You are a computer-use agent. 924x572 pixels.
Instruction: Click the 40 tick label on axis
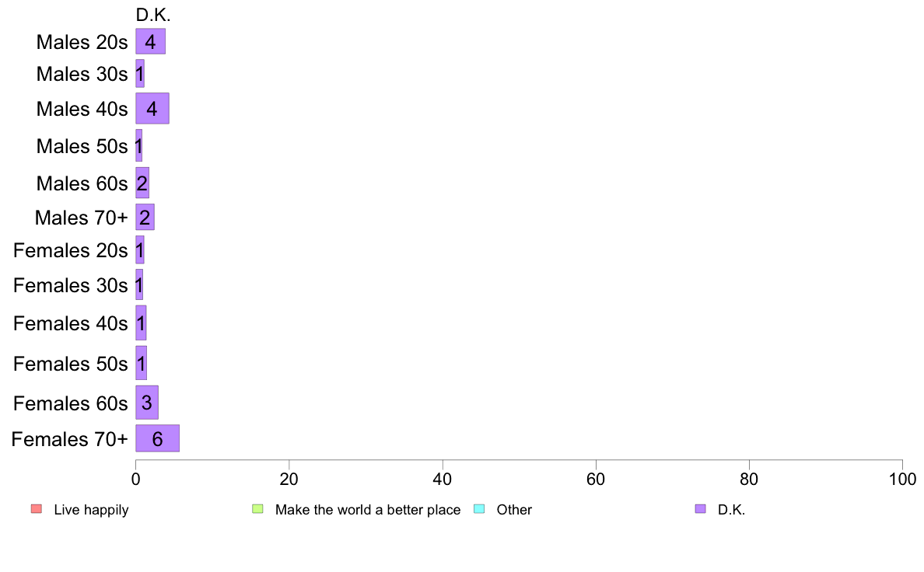pos(443,480)
